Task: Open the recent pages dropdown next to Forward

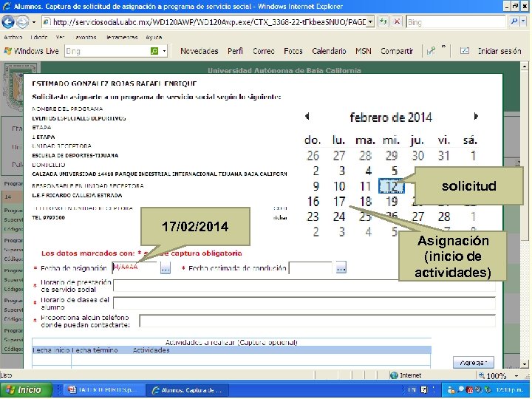Action: (x=33, y=22)
